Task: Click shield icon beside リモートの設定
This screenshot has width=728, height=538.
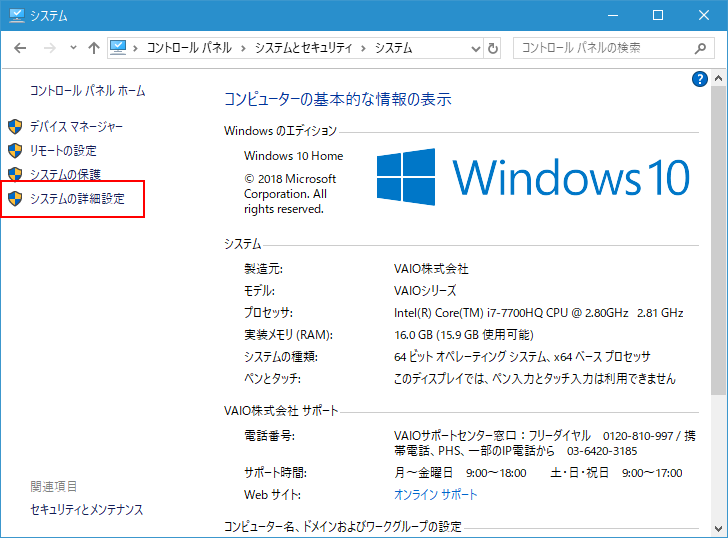Action: point(15,150)
